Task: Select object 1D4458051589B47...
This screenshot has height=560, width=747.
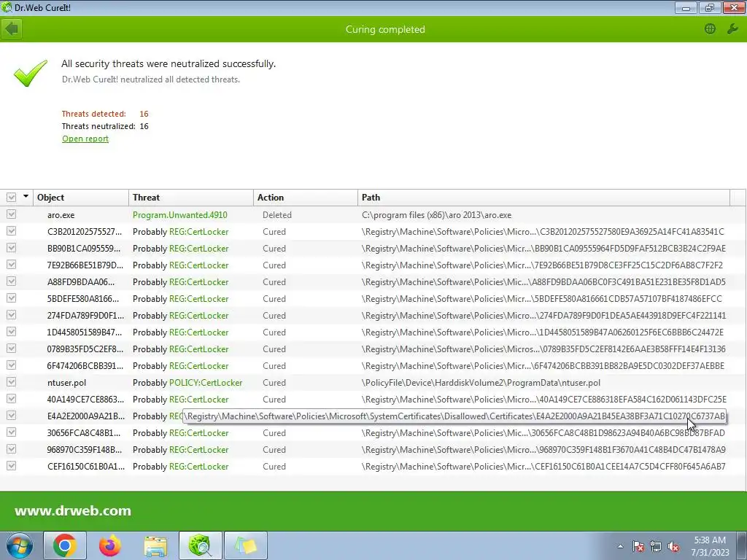Action: tap(85, 332)
